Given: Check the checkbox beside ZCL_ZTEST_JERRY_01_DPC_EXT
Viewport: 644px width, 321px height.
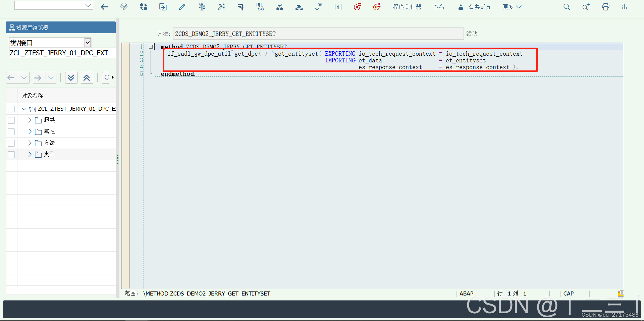Looking at the screenshot, I should click(x=11, y=109).
